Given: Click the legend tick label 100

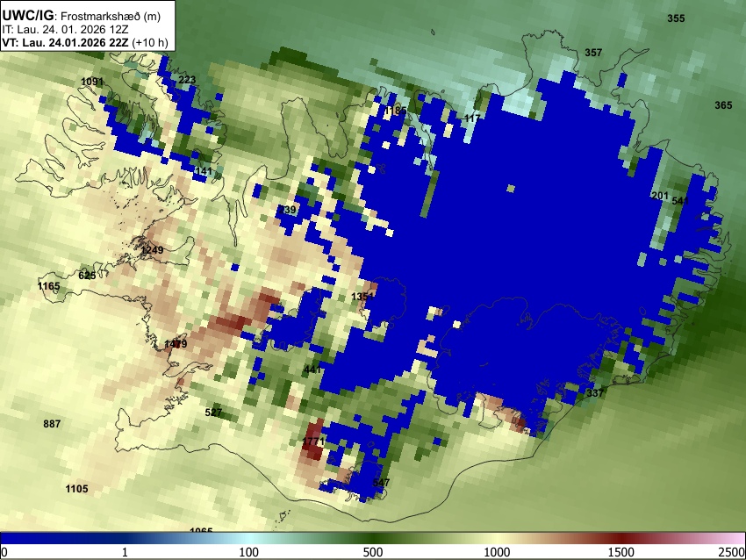Looking at the screenshot, I should coord(249,552).
